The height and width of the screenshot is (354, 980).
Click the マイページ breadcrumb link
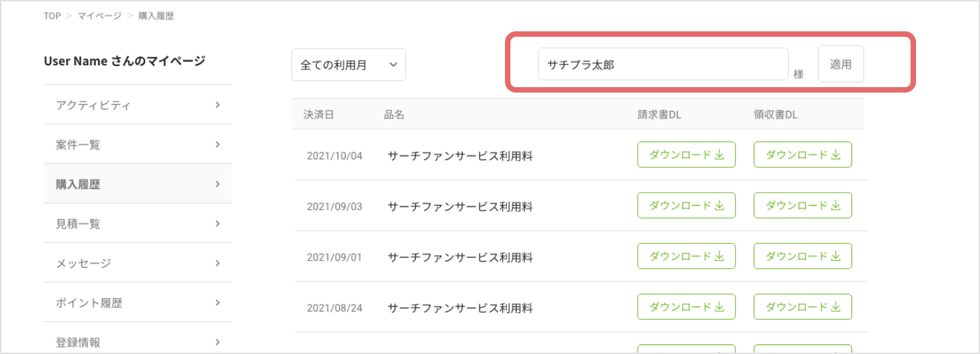pos(99,16)
